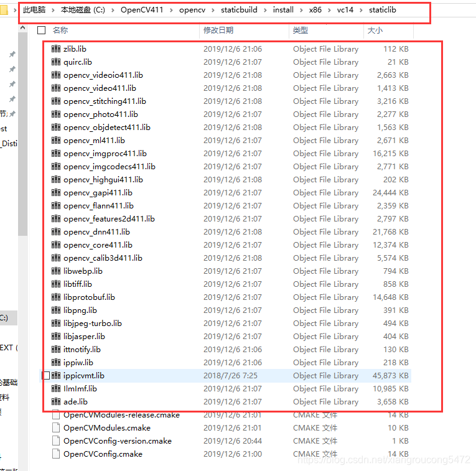Expand the chevron after vc14 breadcrumb

(x=362, y=10)
